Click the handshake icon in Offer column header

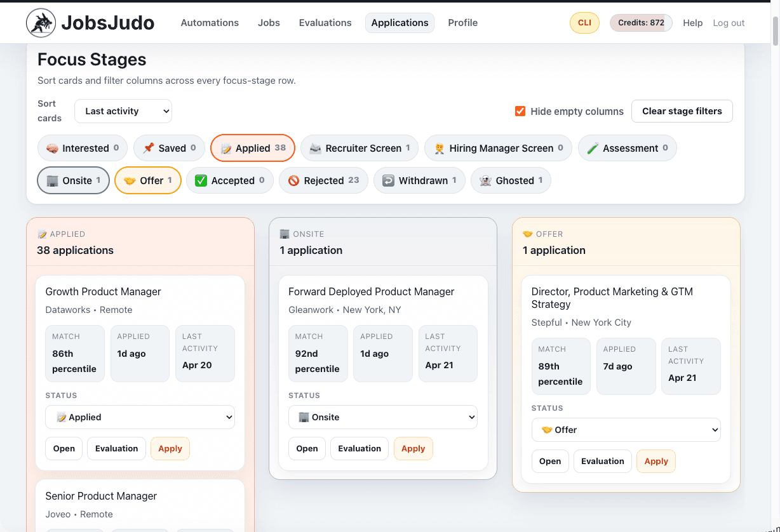(528, 234)
